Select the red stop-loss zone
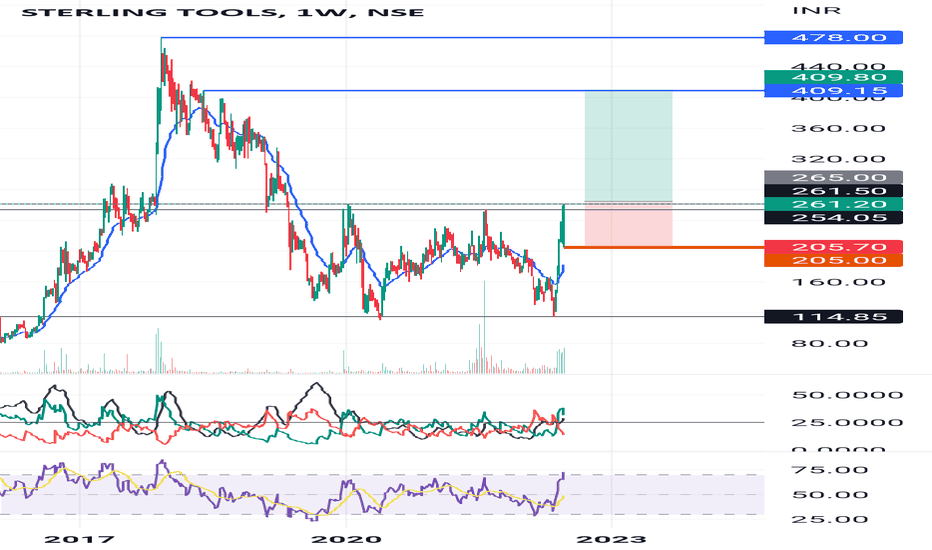 (x=629, y=224)
